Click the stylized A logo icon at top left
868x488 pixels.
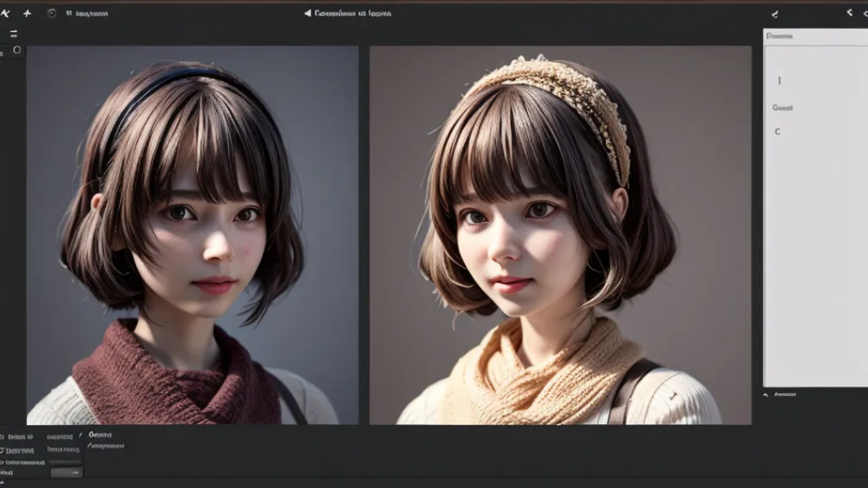[x=5, y=13]
